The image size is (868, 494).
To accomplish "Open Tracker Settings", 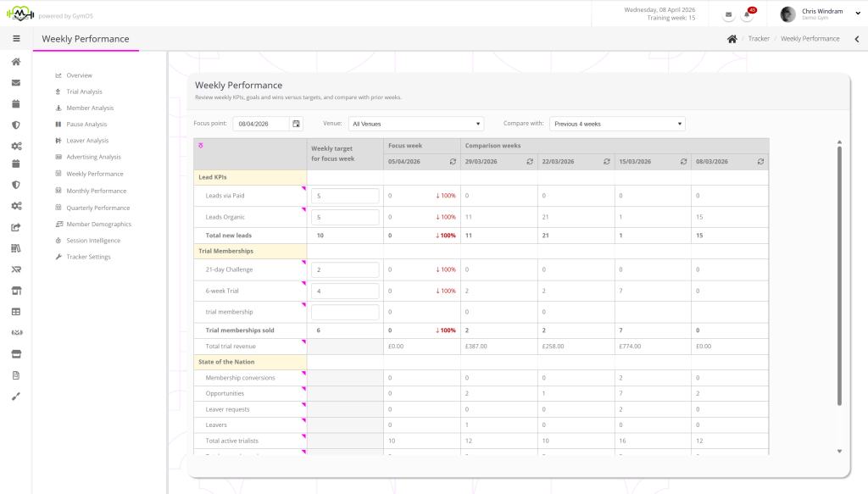I will tap(88, 257).
